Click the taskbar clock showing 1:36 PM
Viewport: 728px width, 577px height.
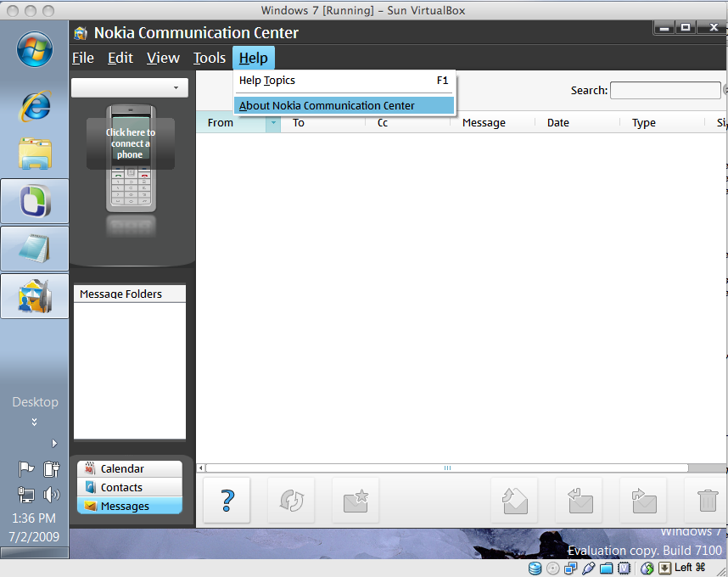[x=34, y=518]
